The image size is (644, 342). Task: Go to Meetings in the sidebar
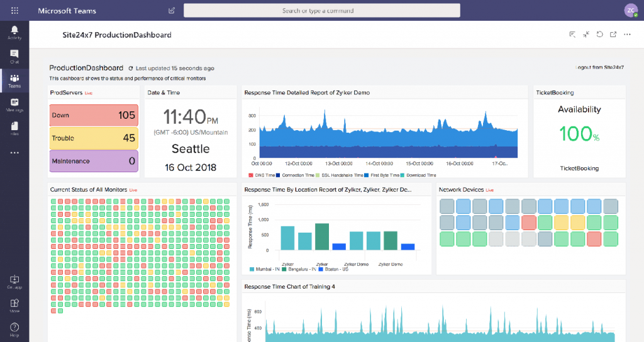[14, 104]
